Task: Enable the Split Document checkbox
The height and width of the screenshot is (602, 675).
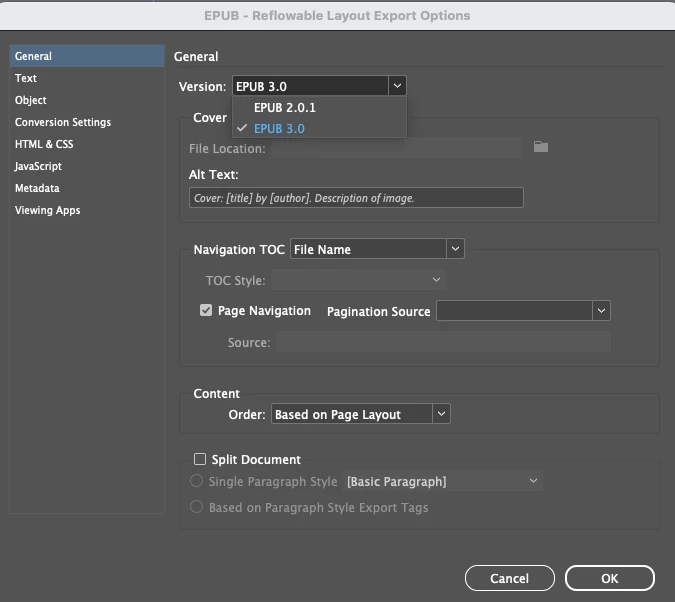Action: tap(200, 459)
